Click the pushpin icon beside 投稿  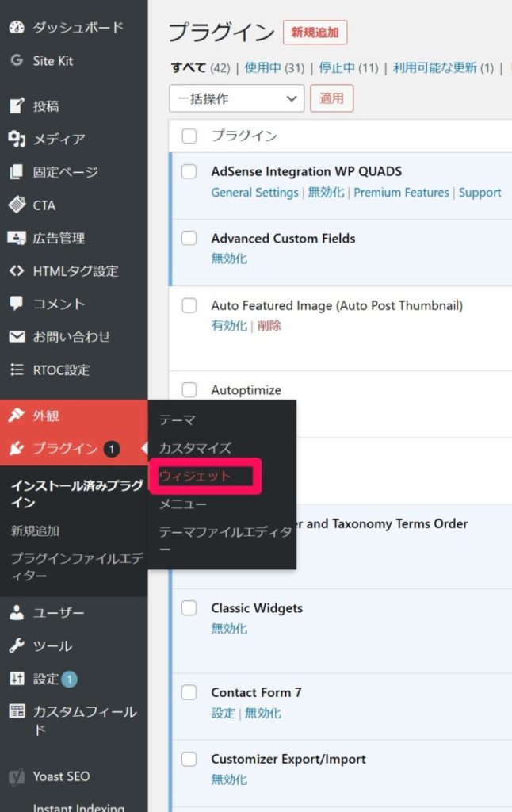(17, 105)
